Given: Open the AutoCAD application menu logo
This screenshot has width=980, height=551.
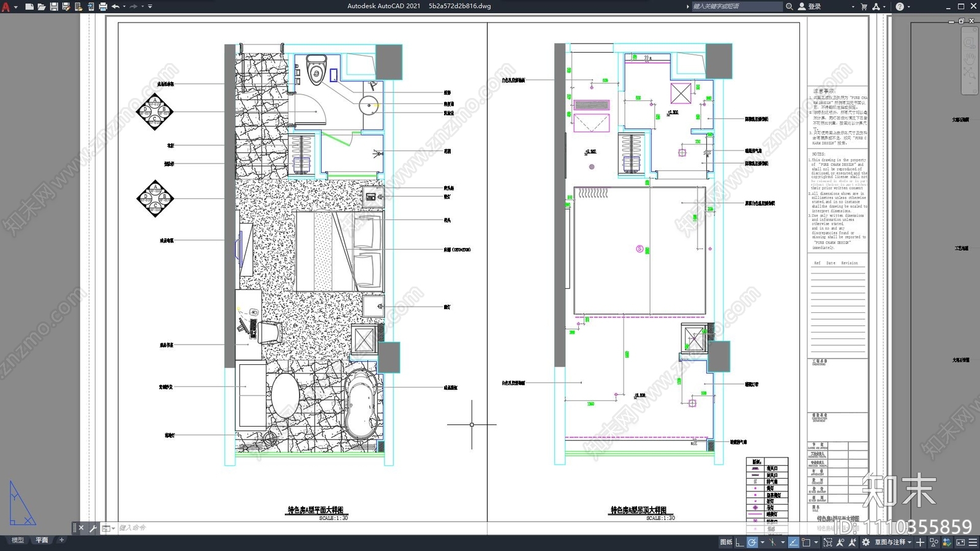Looking at the screenshot, I should tap(6, 6).
